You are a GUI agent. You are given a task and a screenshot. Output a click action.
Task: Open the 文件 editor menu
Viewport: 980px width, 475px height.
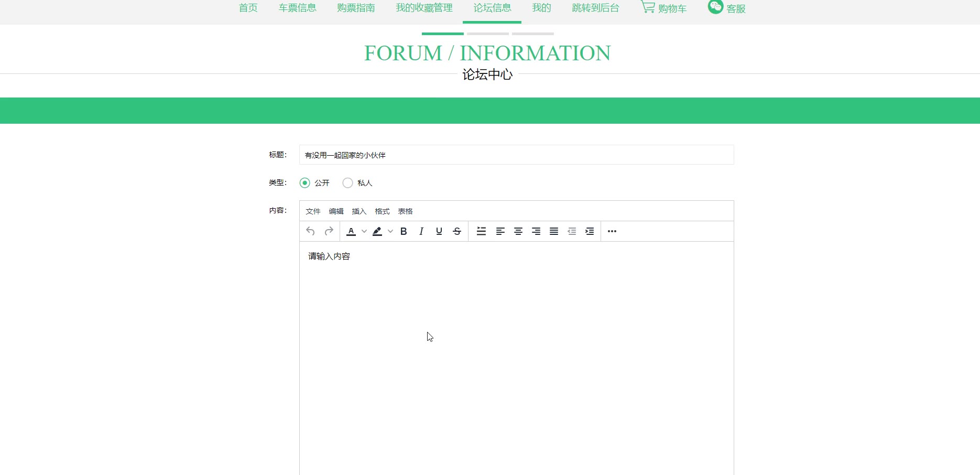coord(313,211)
